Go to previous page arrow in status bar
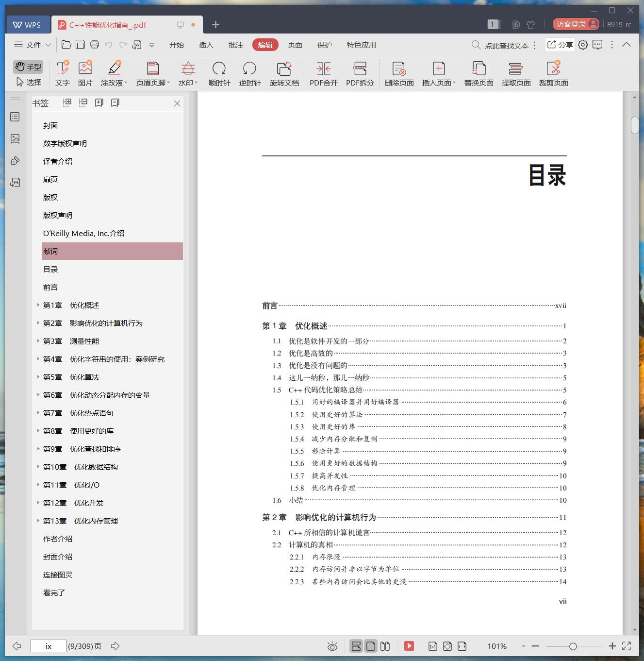 pos(17,646)
